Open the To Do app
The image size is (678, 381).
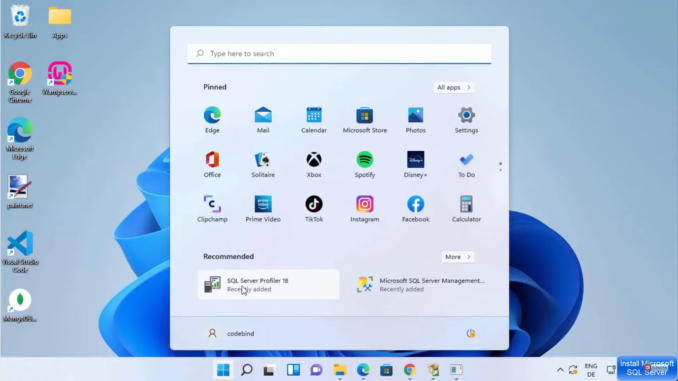click(x=466, y=164)
